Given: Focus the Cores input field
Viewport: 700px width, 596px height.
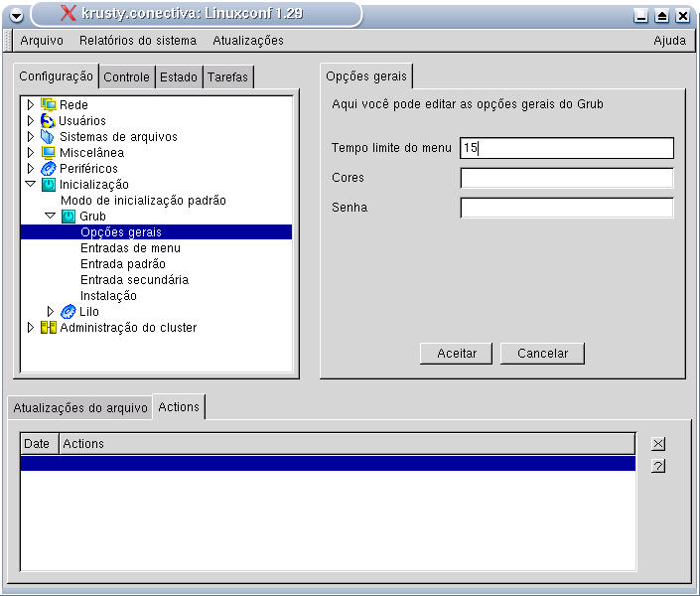Looking at the screenshot, I should click(x=567, y=178).
